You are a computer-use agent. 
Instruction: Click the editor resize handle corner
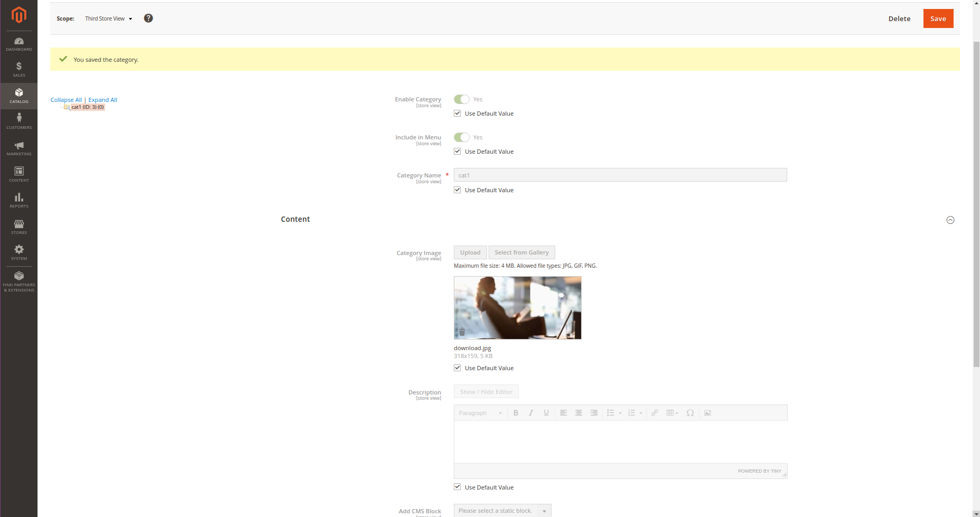[784, 474]
